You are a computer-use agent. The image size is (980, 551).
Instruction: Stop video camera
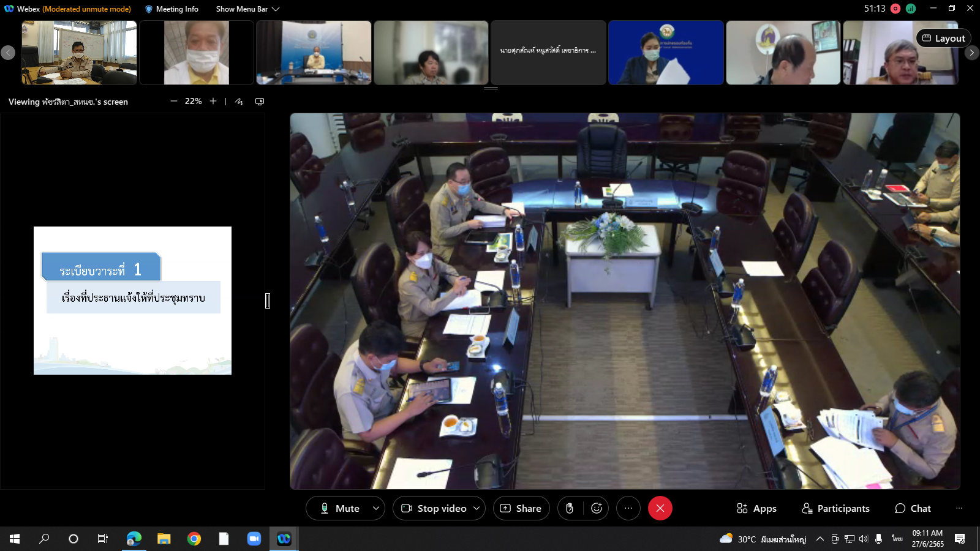pos(434,508)
